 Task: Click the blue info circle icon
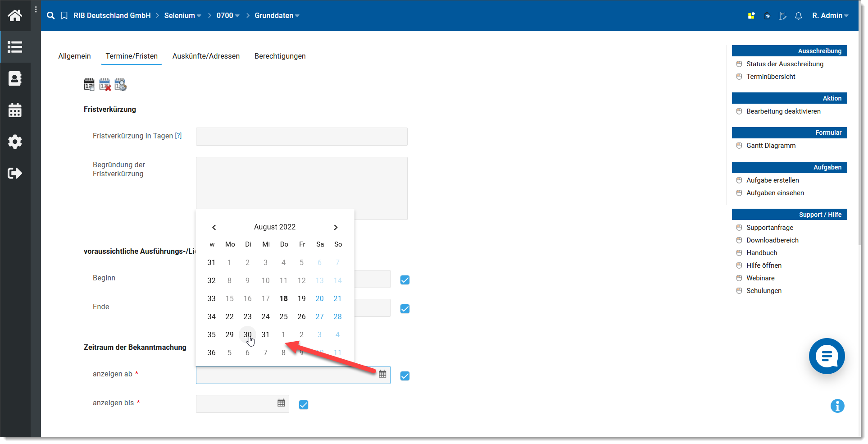click(x=837, y=406)
